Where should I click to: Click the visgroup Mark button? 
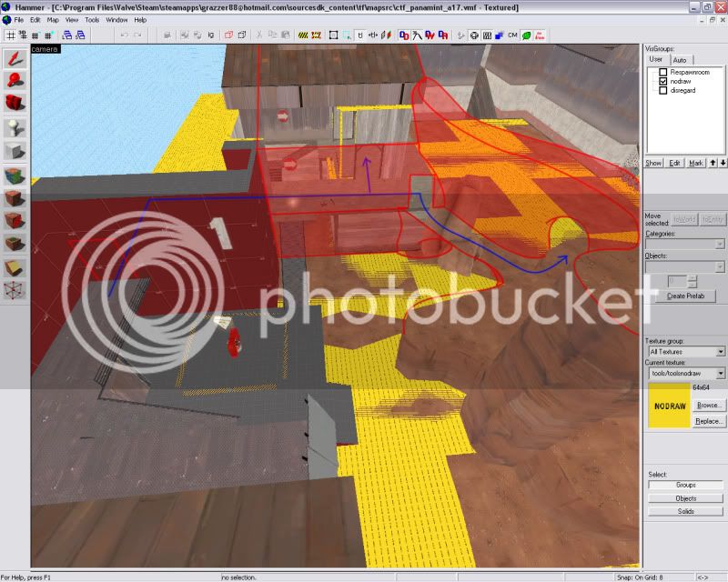point(695,163)
